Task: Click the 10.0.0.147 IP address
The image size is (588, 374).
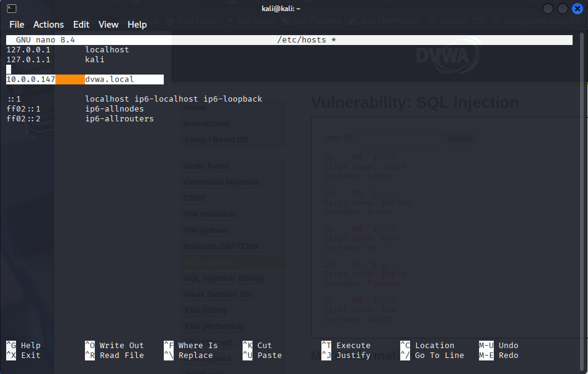Action: (x=31, y=79)
